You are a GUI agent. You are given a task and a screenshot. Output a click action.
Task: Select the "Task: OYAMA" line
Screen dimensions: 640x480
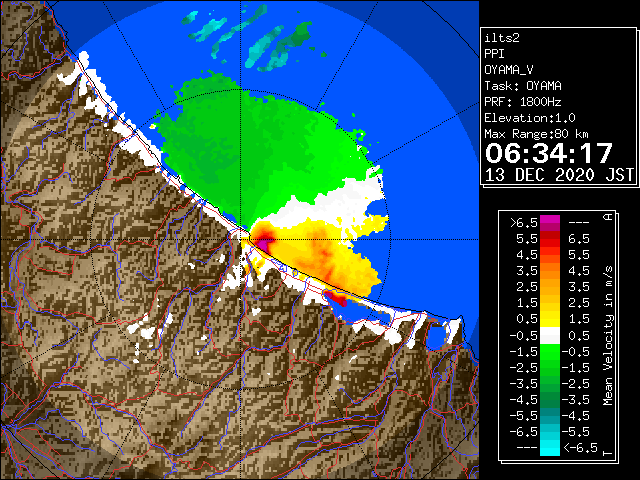point(523,86)
